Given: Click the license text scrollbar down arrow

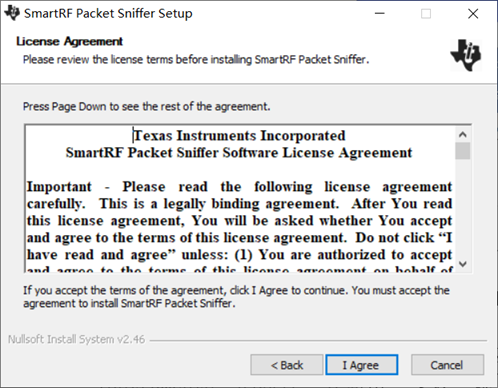Looking at the screenshot, I should click(x=463, y=264).
